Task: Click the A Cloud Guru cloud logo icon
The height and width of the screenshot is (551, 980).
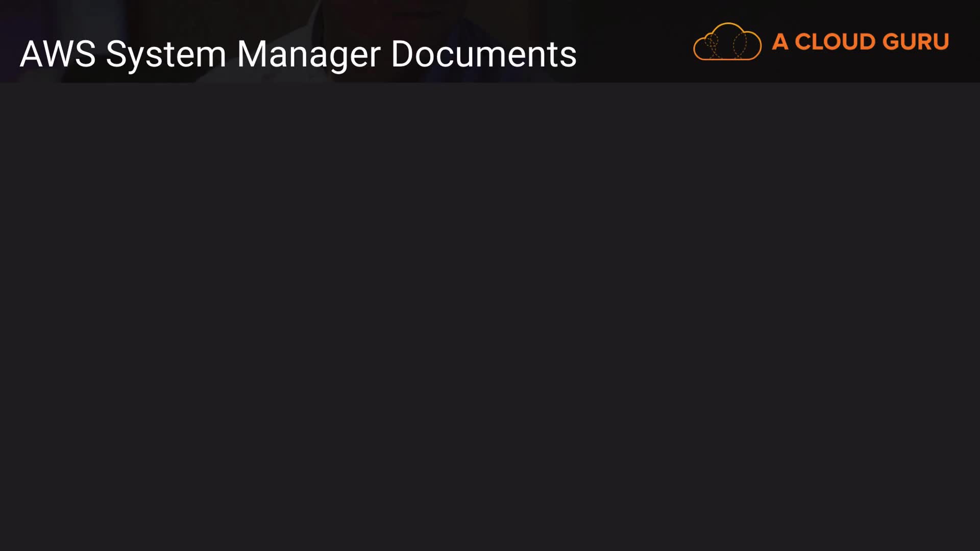Action: click(x=727, y=41)
